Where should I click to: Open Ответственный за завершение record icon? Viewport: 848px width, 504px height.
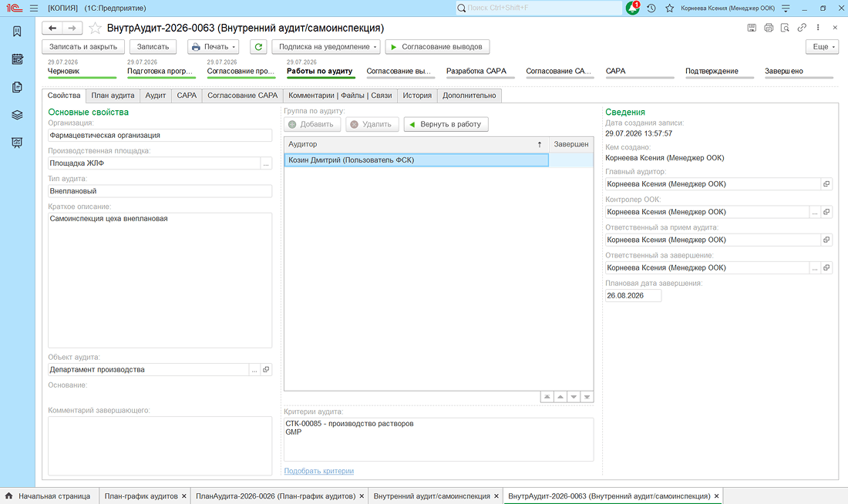pos(826,267)
